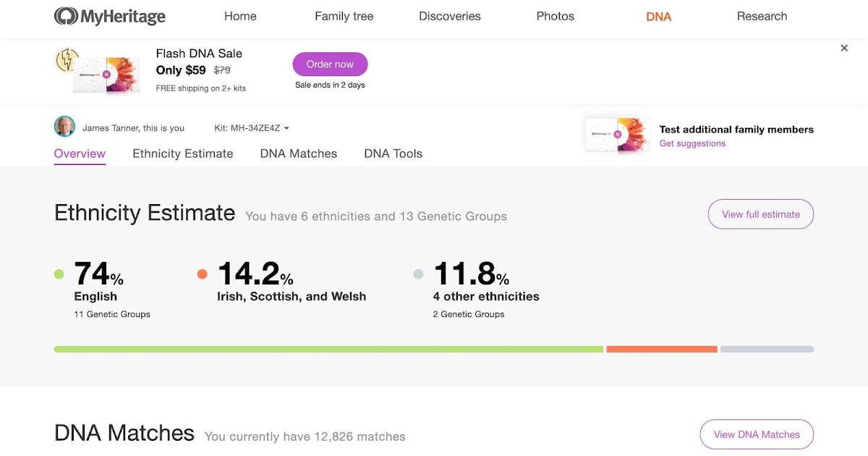Open the DNA menu in the top navigation
This screenshot has height=456, width=868.
658,16
